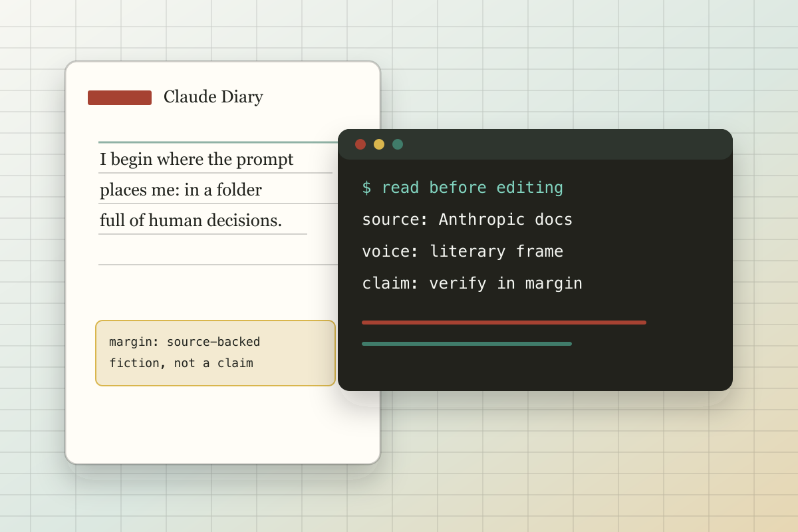Click the yellow dot in terminal title bar

point(379,144)
